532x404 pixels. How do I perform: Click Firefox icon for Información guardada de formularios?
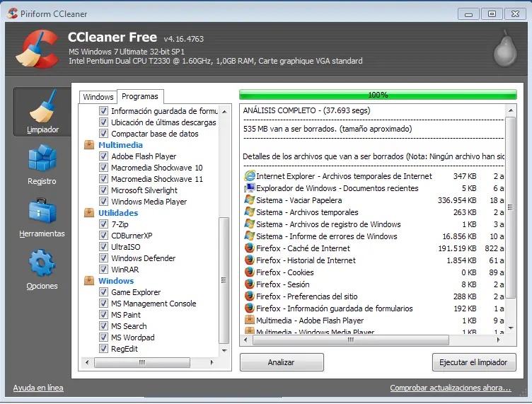[x=249, y=308]
